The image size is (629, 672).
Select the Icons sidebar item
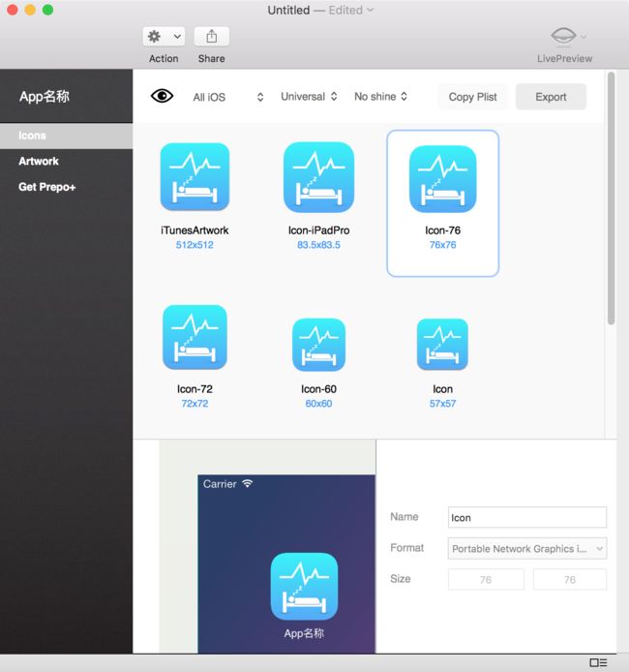[67, 136]
